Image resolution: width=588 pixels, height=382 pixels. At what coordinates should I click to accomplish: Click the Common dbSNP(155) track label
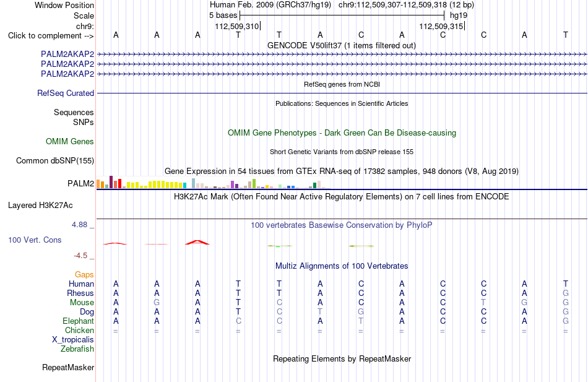click(x=55, y=160)
